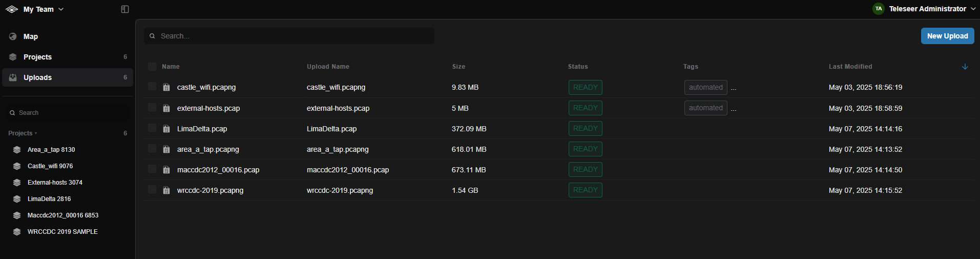Sort by the Upload Name column header

tap(328, 67)
